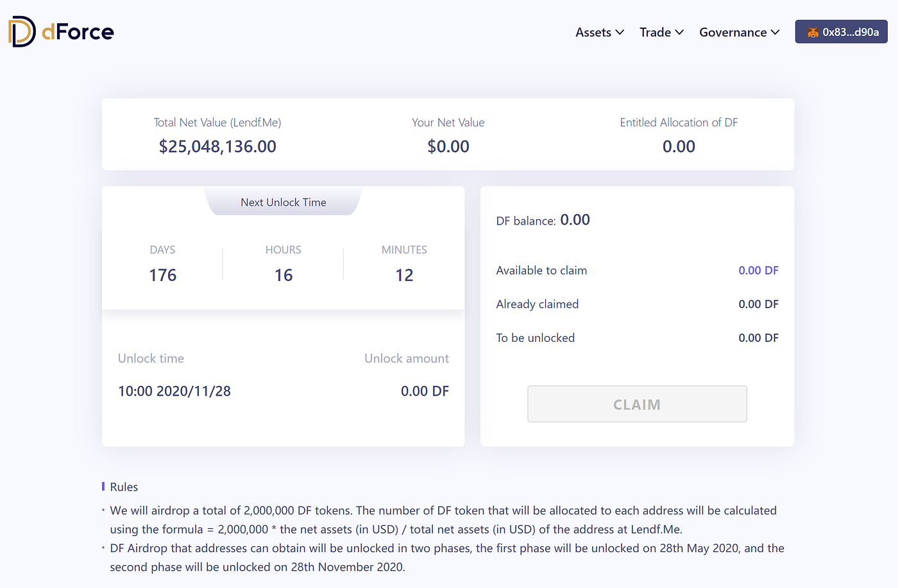Click the $0.00 net value amount

click(x=448, y=147)
